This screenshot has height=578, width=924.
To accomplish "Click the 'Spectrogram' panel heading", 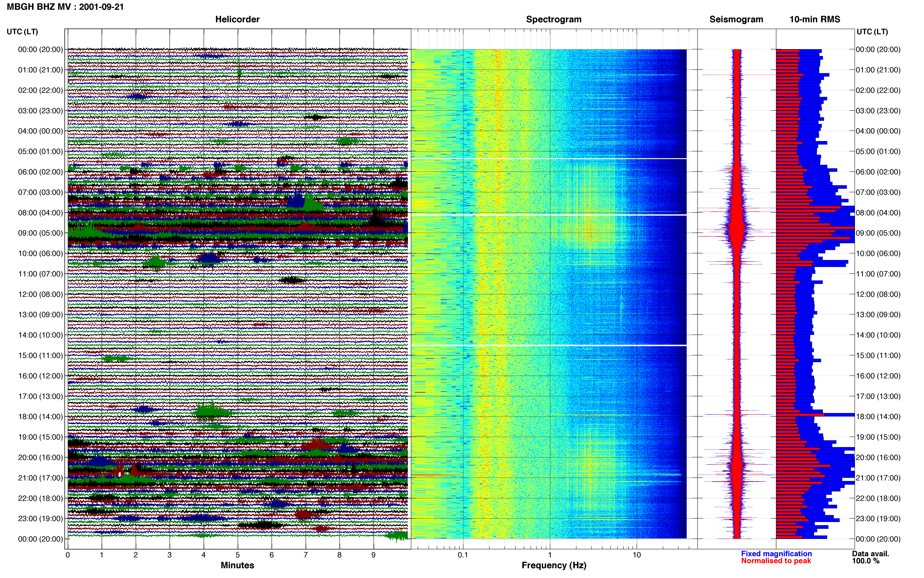I will pos(554,19).
